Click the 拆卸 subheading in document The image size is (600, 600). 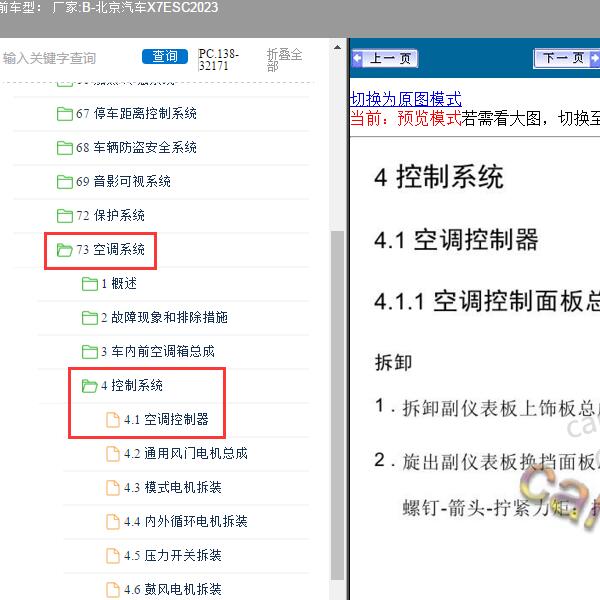393,363
